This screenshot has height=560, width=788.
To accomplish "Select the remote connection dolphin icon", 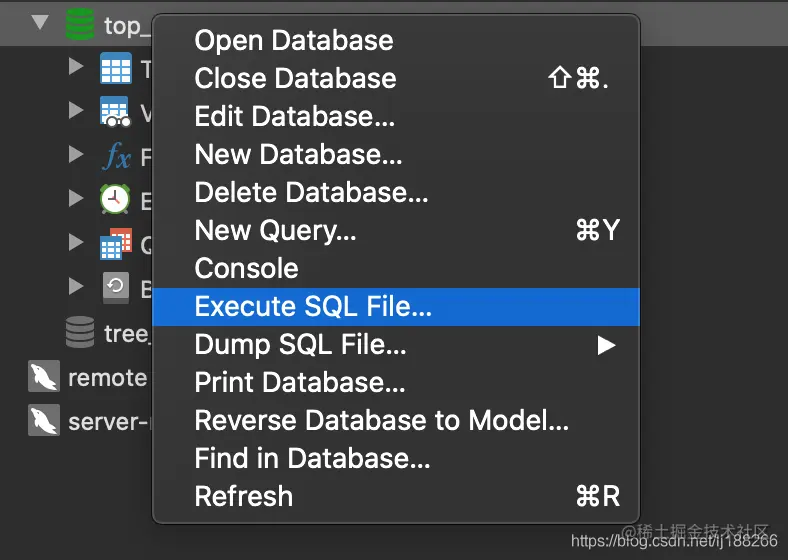I will coord(44,376).
